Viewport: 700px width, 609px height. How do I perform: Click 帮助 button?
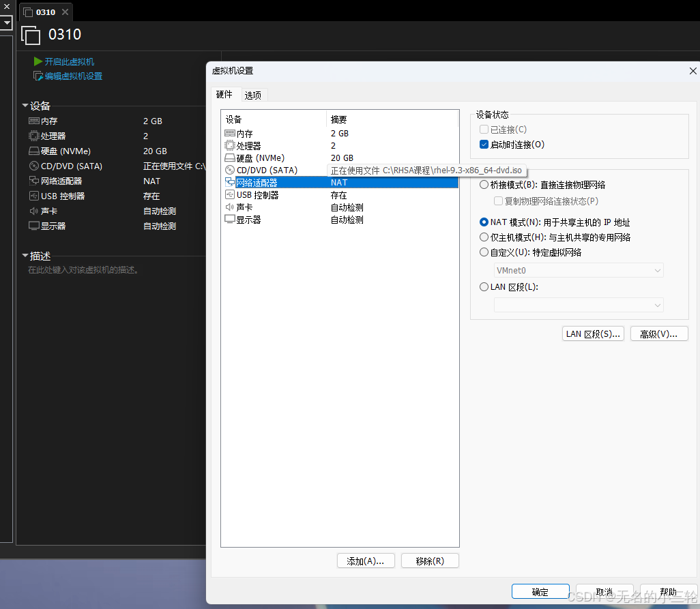(x=669, y=591)
